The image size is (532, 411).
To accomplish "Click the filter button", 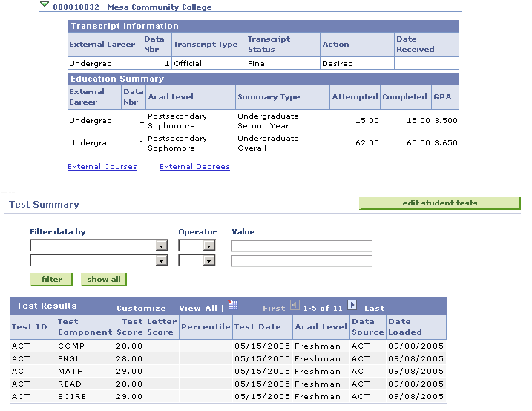I will [51, 280].
